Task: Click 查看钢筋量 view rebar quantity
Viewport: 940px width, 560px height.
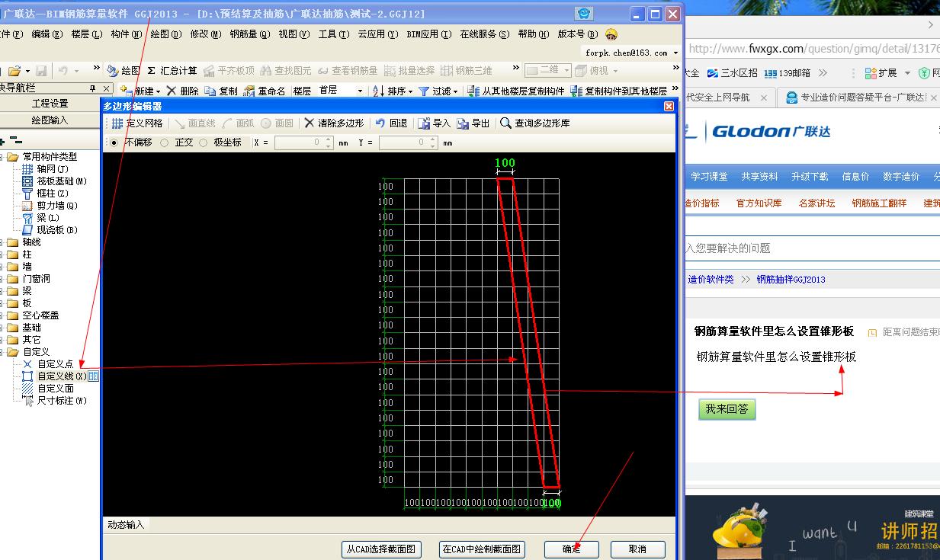Action: pyautogui.click(x=348, y=70)
